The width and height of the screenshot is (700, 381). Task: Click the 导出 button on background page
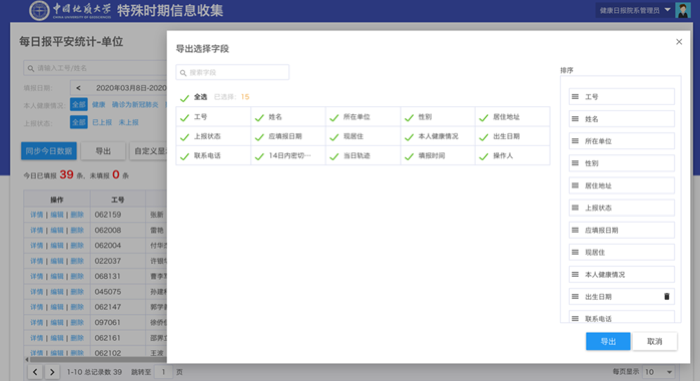click(103, 151)
